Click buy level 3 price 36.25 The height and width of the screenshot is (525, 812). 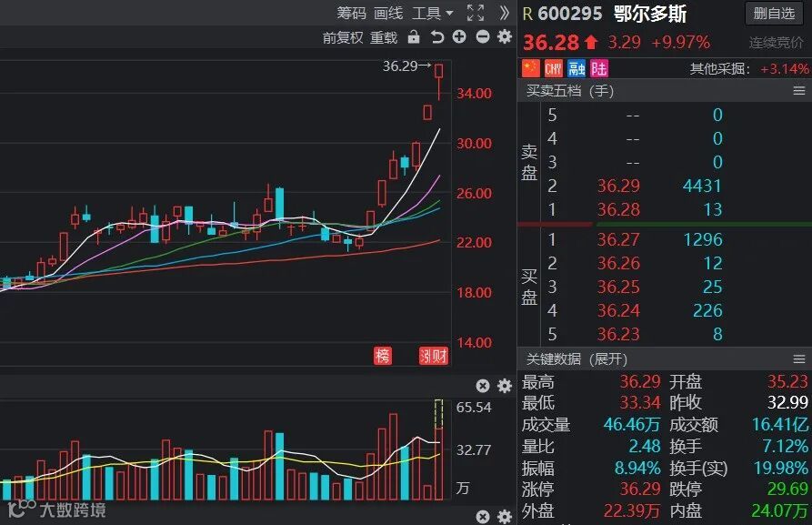point(618,287)
